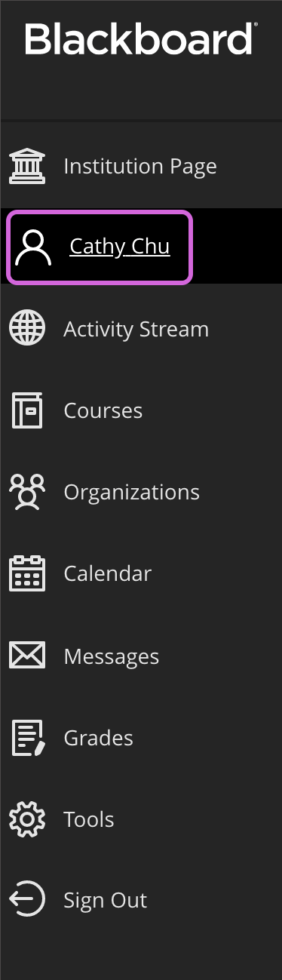
Task: Click the Messages envelope icon
Action: 26,655
